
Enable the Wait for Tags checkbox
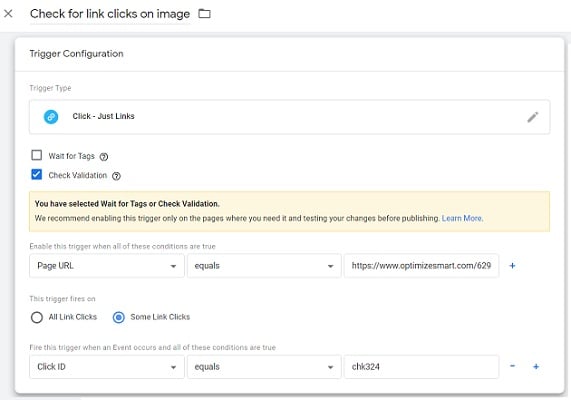point(36,155)
